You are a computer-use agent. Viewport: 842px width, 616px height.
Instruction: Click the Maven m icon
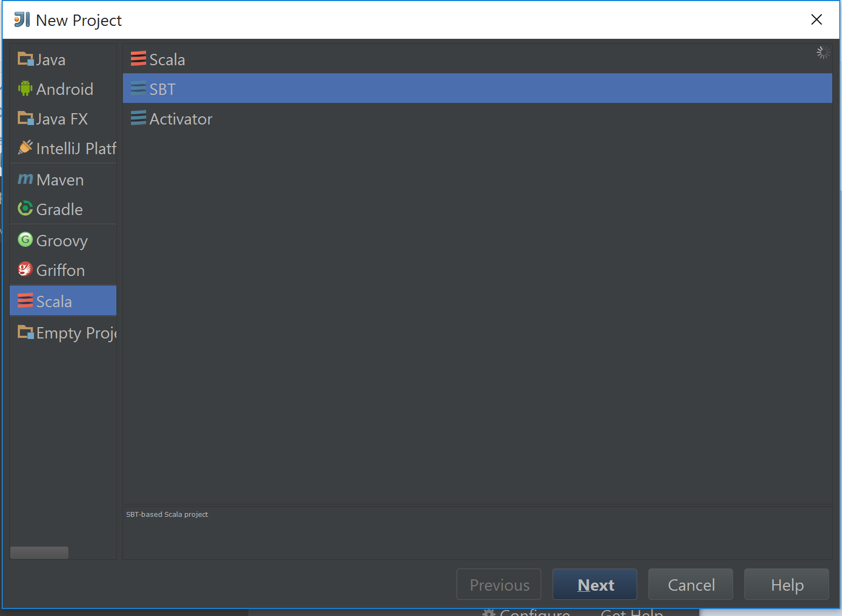(x=25, y=179)
